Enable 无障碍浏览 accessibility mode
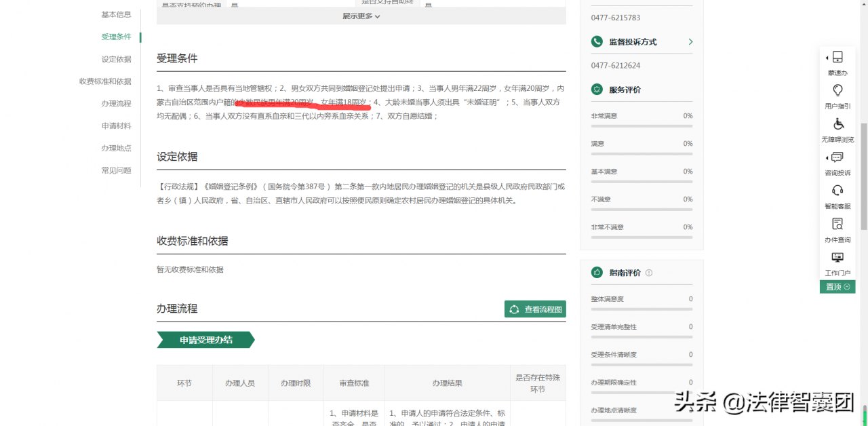Image resolution: width=868 pixels, height=426 pixels. 837,122
